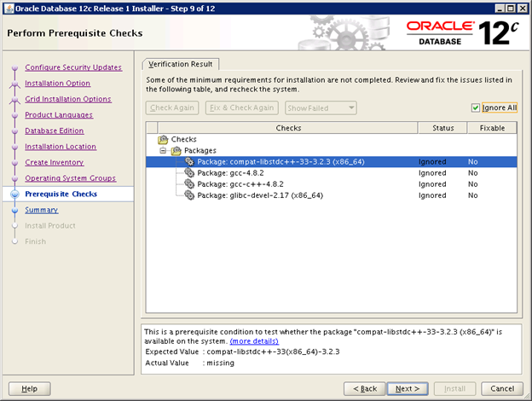Viewport: 532px width, 401px height.
Task: Click Ignored status of glibc-devel-2.17
Action: click(x=432, y=195)
